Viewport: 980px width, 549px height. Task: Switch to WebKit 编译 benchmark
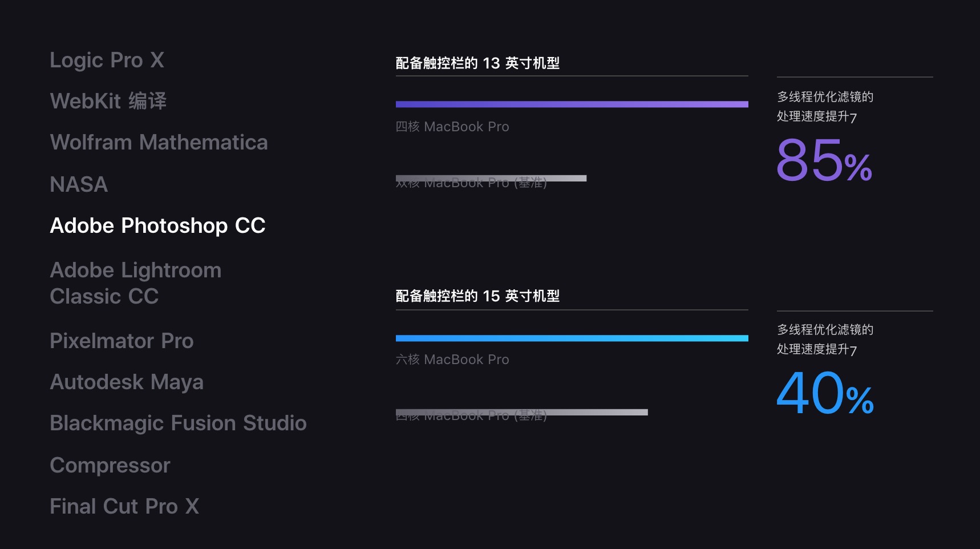108,101
